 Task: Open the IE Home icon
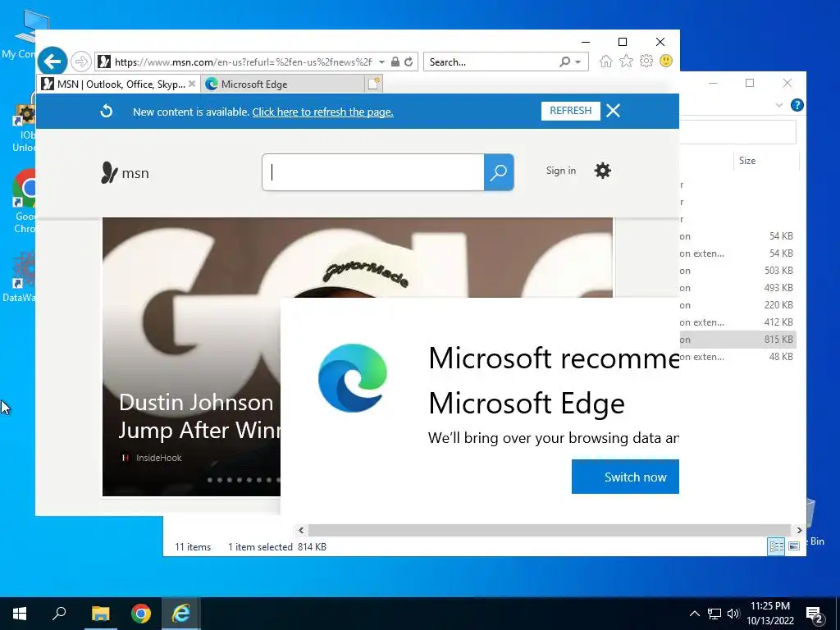[606, 61]
